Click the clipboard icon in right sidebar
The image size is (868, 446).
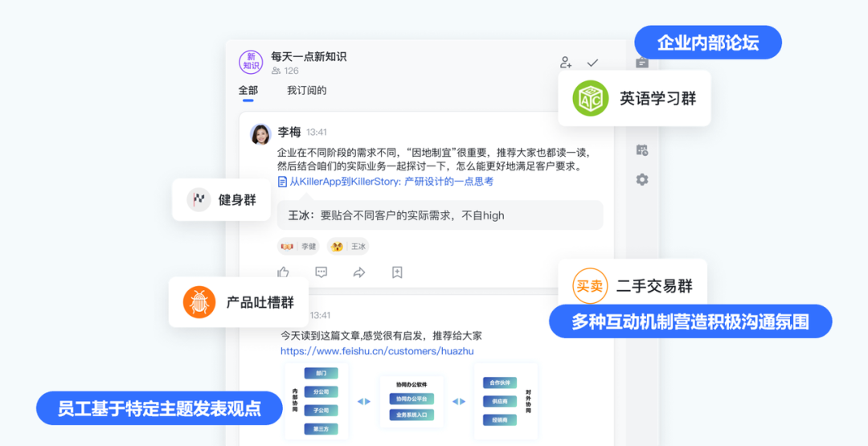tap(641, 63)
